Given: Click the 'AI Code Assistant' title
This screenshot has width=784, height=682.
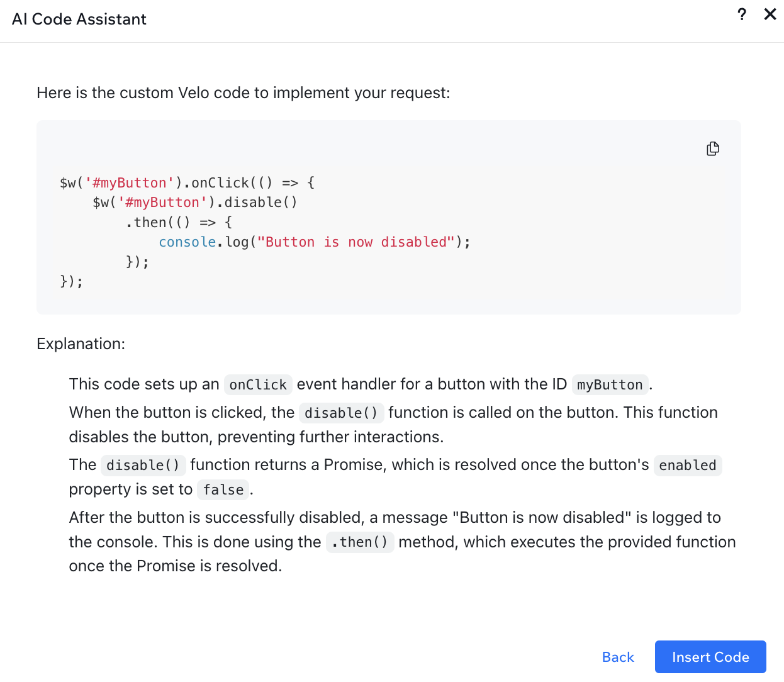Looking at the screenshot, I should click(x=79, y=19).
